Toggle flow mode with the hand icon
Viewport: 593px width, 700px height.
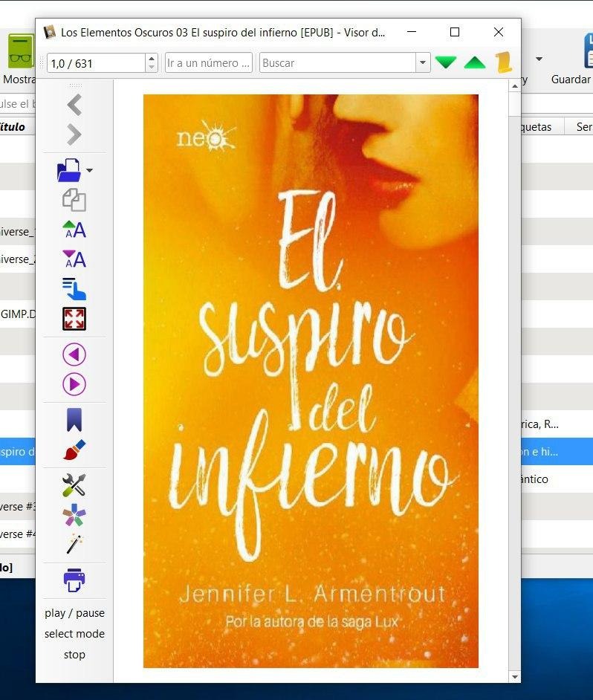[74, 289]
